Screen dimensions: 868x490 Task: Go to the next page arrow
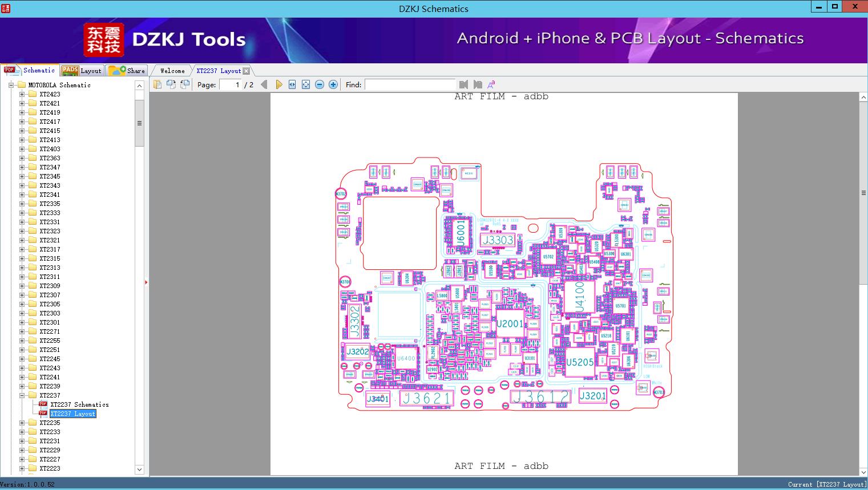point(278,84)
